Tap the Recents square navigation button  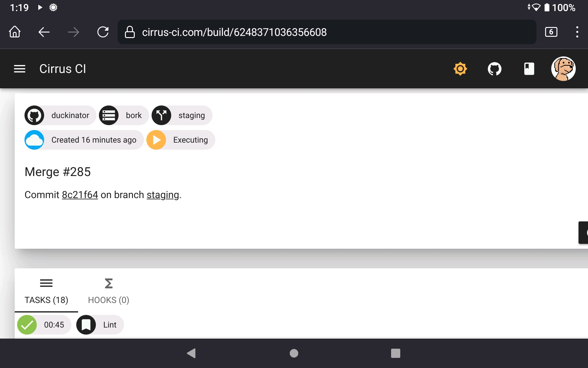point(396,353)
